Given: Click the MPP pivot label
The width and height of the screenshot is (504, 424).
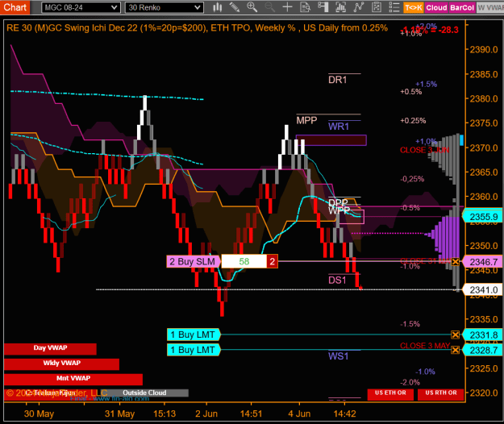Looking at the screenshot, I should tap(306, 120).
